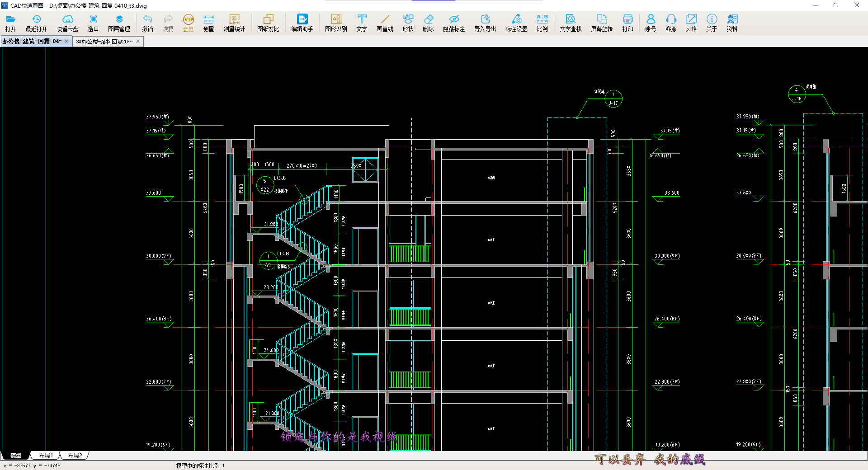Close the 办公楼-建筑-回复 tab
This screenshot has width=868, height=470.
(66, 41)
